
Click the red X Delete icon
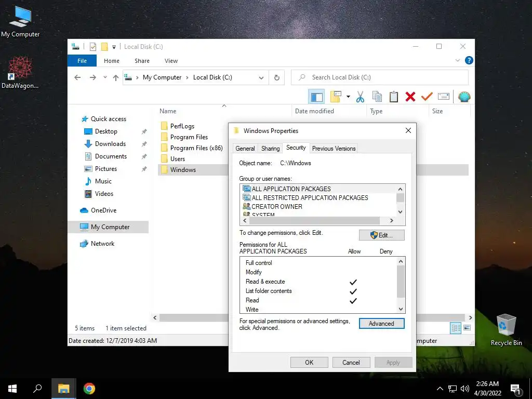(x=410, y=97)
